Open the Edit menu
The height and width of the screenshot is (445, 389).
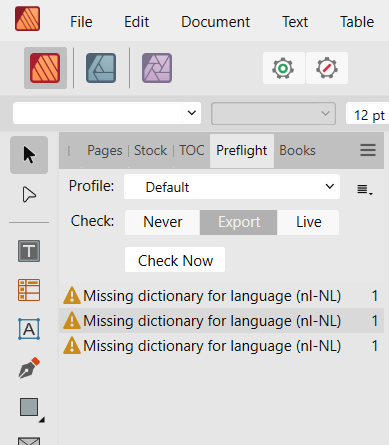(x=136, y=22)
